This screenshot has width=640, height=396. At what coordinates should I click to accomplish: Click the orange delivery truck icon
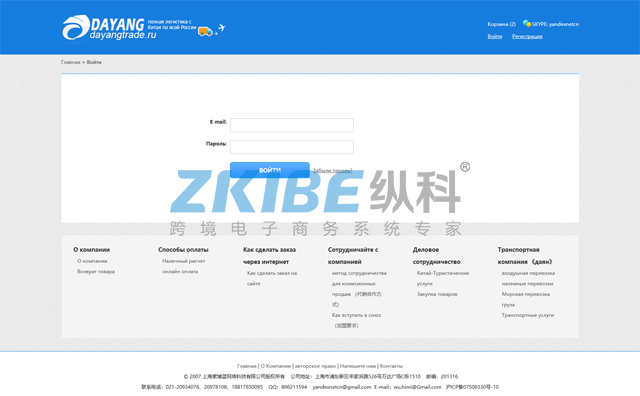tap(205, 31)
